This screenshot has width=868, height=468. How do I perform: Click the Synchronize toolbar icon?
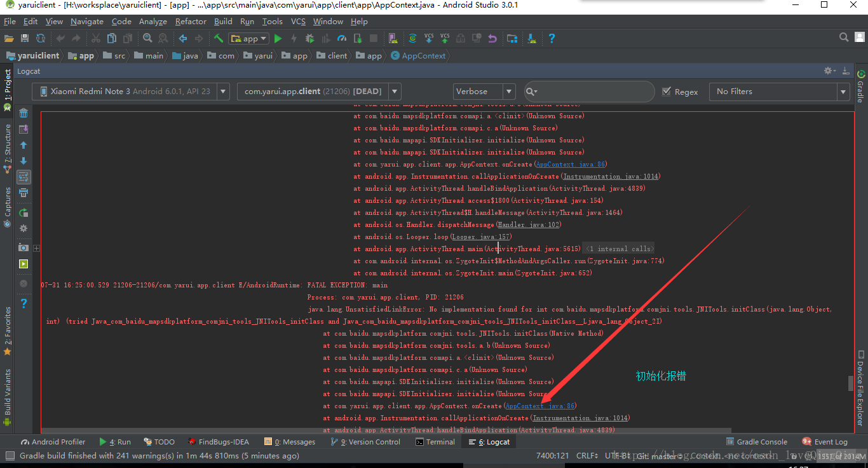pyautogui.click(x=41, y=38)
